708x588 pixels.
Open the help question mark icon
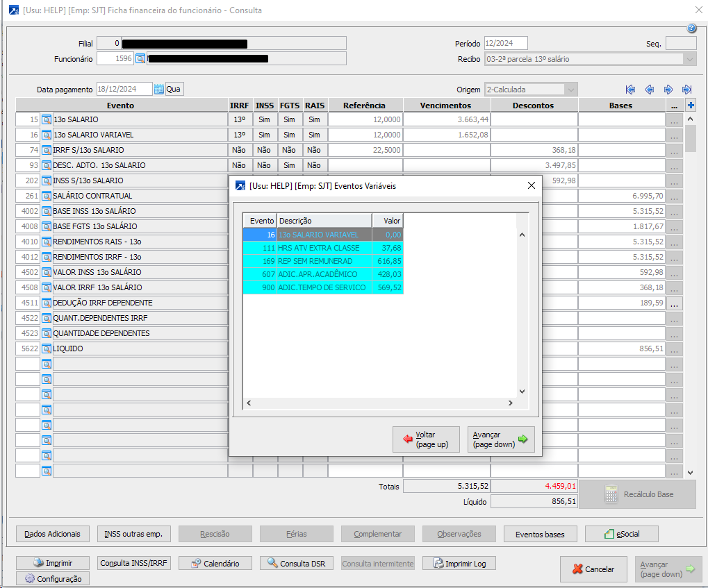[691, 28]
